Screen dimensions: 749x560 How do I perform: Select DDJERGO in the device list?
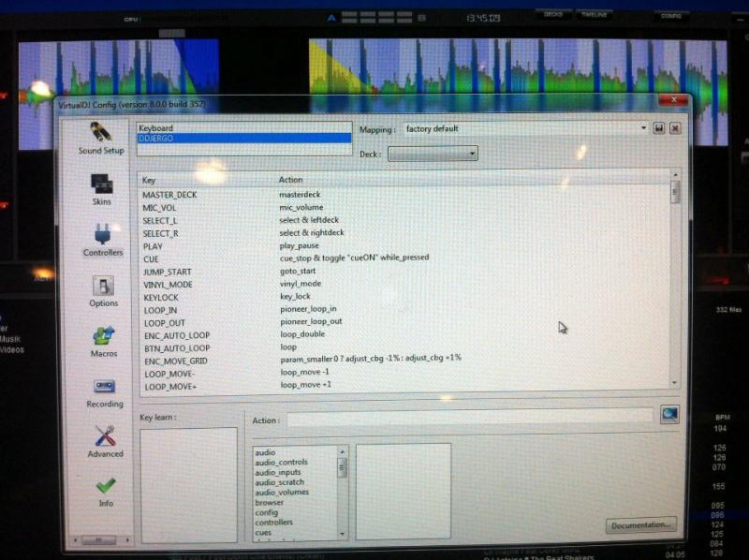[243, 138]
